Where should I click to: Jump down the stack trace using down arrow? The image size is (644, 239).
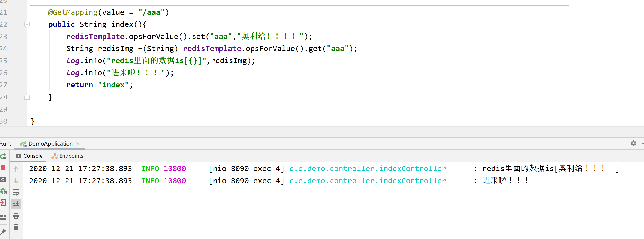(16, 180)
